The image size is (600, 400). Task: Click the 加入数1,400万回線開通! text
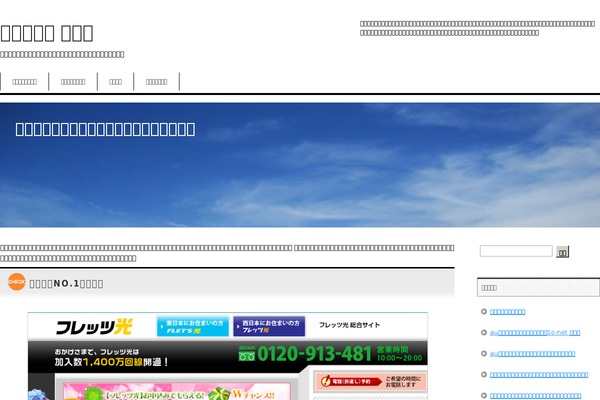click(111, 362)
